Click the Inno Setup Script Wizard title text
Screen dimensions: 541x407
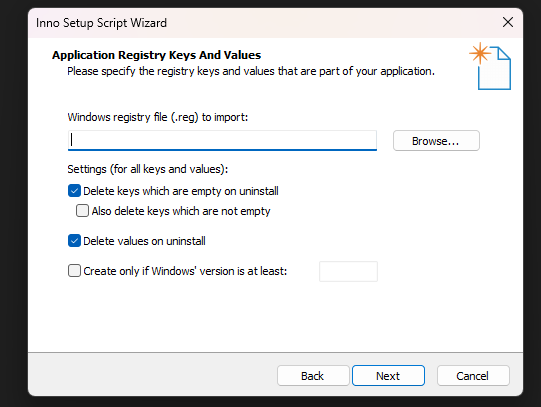(x=101, y=23)
